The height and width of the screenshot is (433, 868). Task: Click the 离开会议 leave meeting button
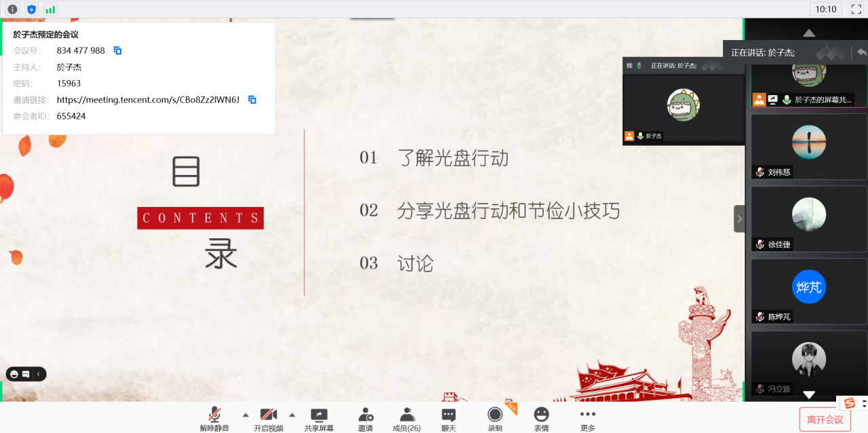click(x=825, y=419)
